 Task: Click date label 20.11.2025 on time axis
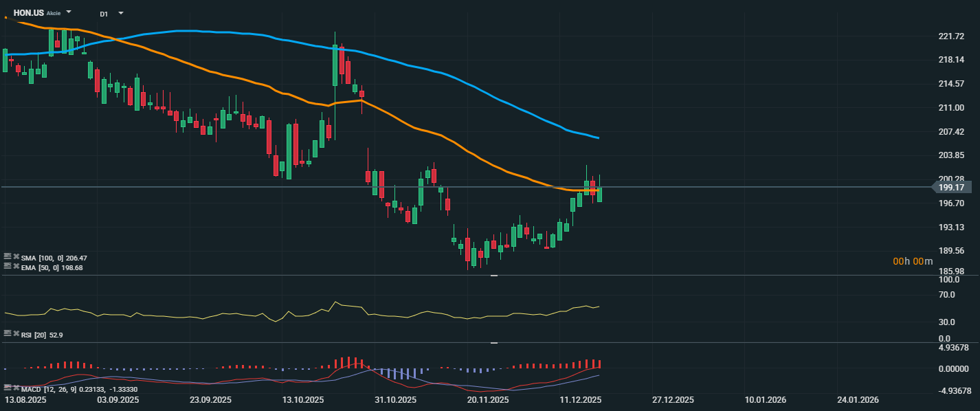488,400
